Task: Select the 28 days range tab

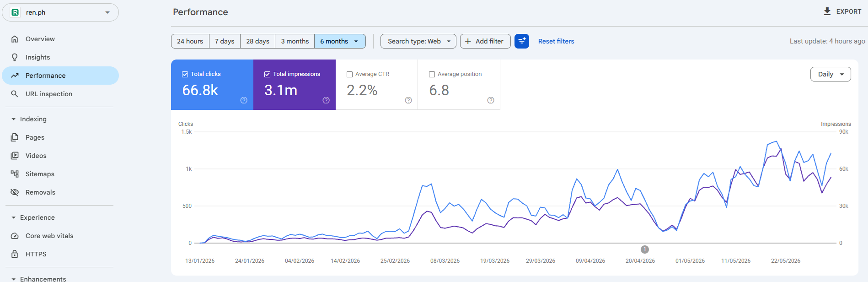Action: tap(258, 41)
